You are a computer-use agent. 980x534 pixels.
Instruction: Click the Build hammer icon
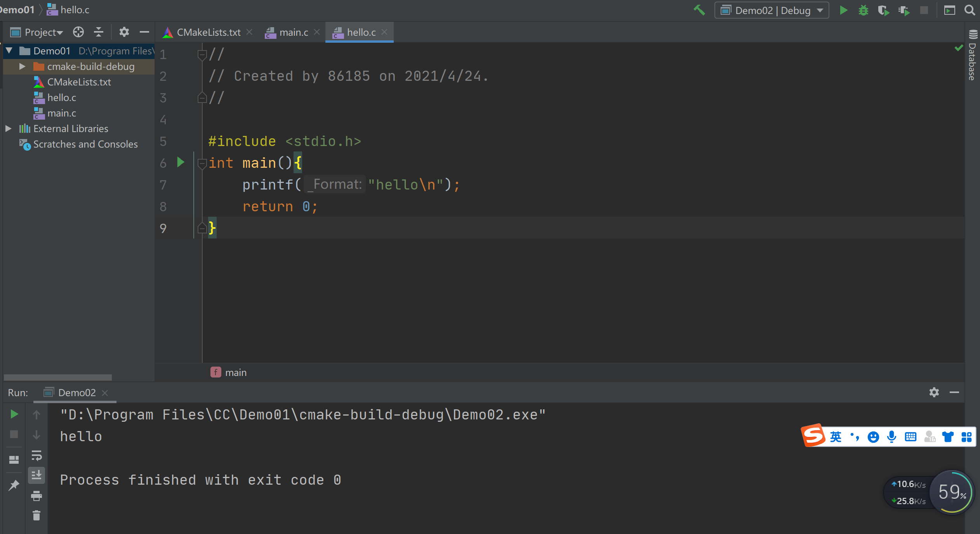pos(699,10)
